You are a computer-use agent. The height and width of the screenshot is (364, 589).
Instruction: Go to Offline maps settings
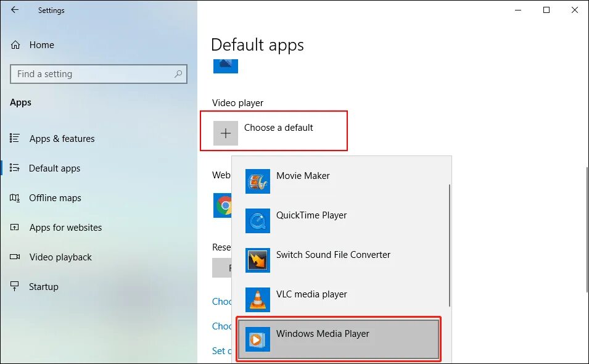coord(55,197)
